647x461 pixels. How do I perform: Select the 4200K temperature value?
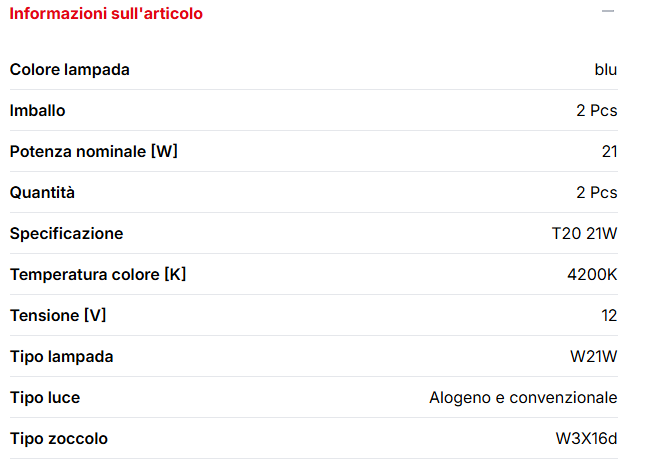coord(592,274)
